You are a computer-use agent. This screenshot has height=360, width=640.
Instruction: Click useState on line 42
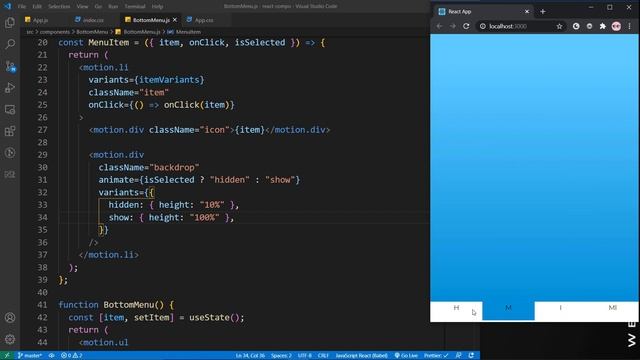point(209,318)
